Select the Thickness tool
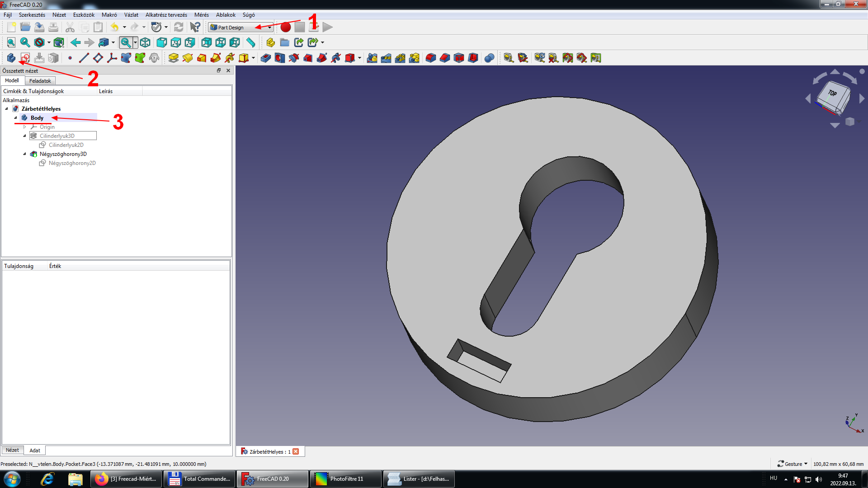Image resolution: width=868 pixels, height=488 pixels. [x=473, y=58]
